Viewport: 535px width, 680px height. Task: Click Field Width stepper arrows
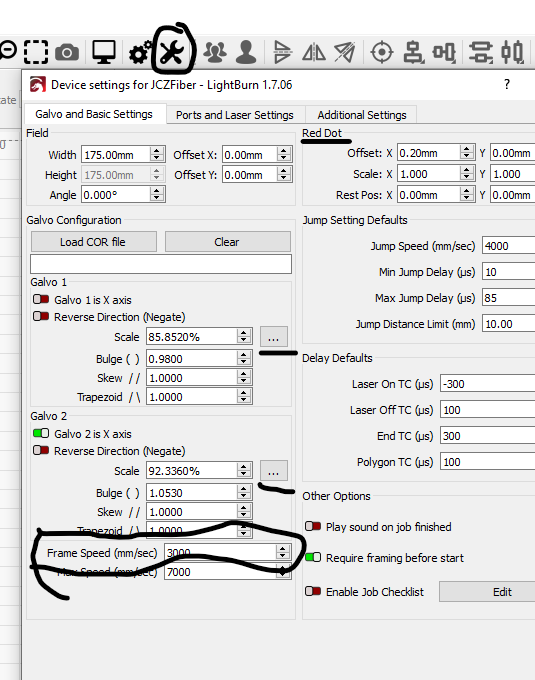tap(157, 154)
